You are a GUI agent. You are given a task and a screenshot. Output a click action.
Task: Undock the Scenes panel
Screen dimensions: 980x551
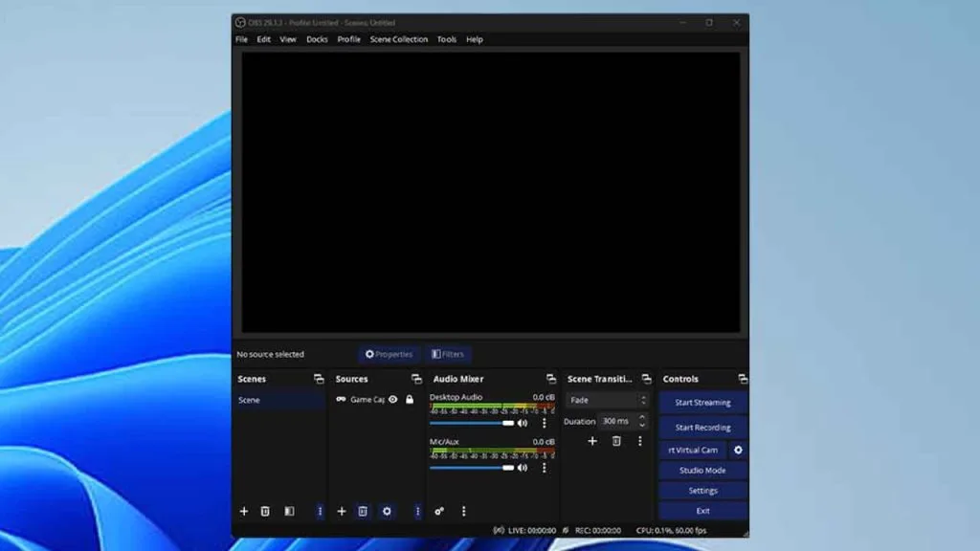(x=319, y=379)
